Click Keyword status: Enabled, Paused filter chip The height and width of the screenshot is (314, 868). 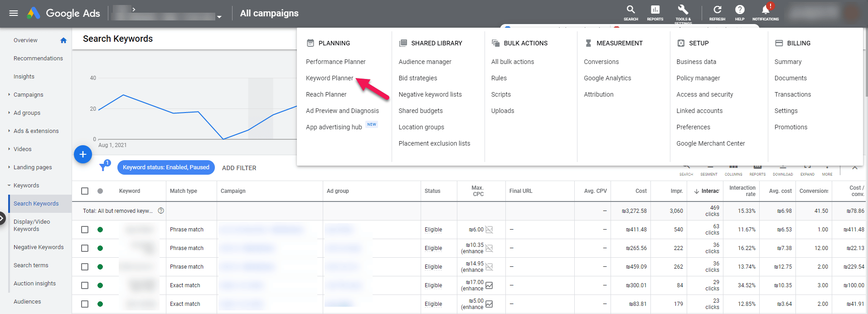tap(166, 167)
